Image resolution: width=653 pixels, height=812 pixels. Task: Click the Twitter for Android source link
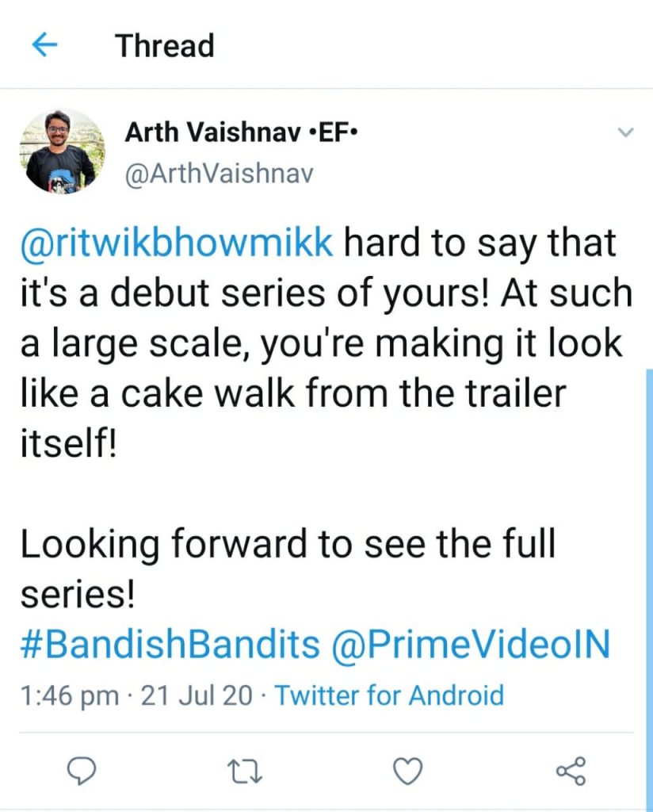[x=389, y=696]
